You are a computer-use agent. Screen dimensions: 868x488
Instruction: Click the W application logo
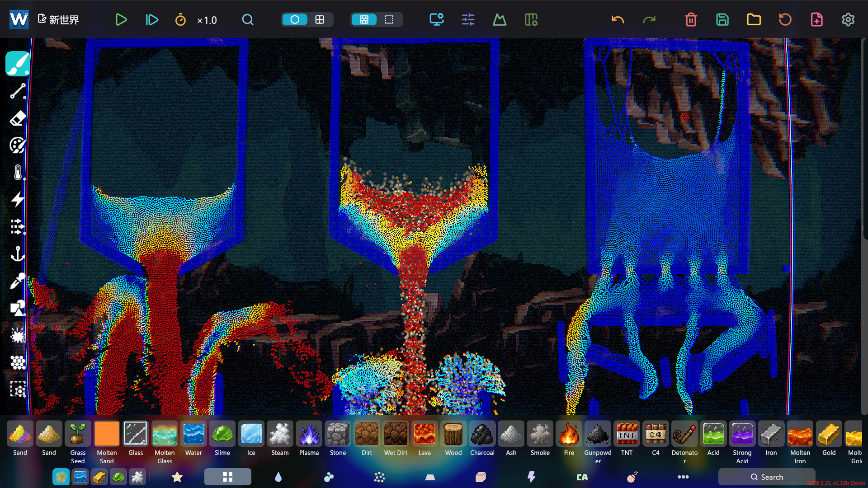[x=19, y=19]
